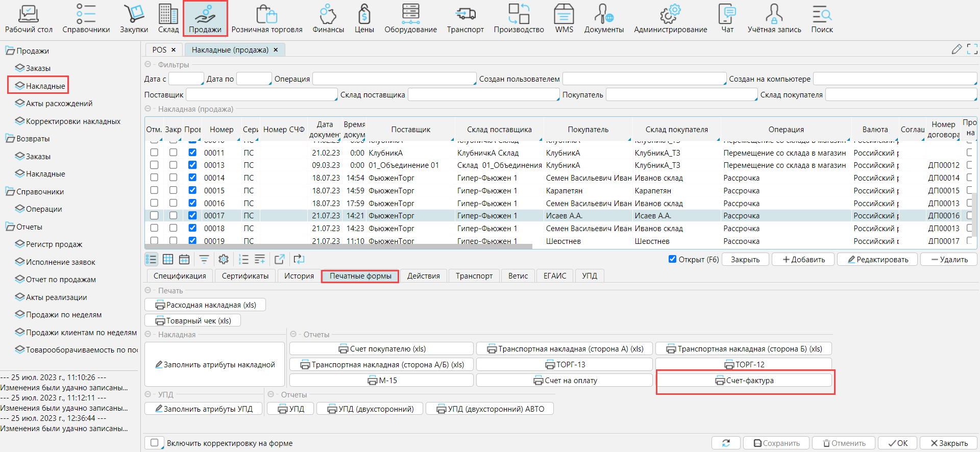Switch to the POS tab
Viewport: 980px width, 452px height.
(x=159, y=49)
